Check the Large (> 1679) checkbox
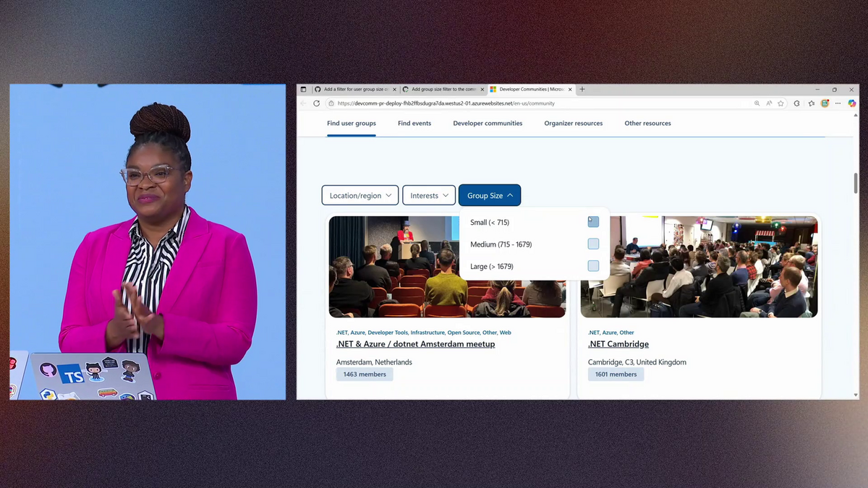868x488 pixels. coord(593,266)
